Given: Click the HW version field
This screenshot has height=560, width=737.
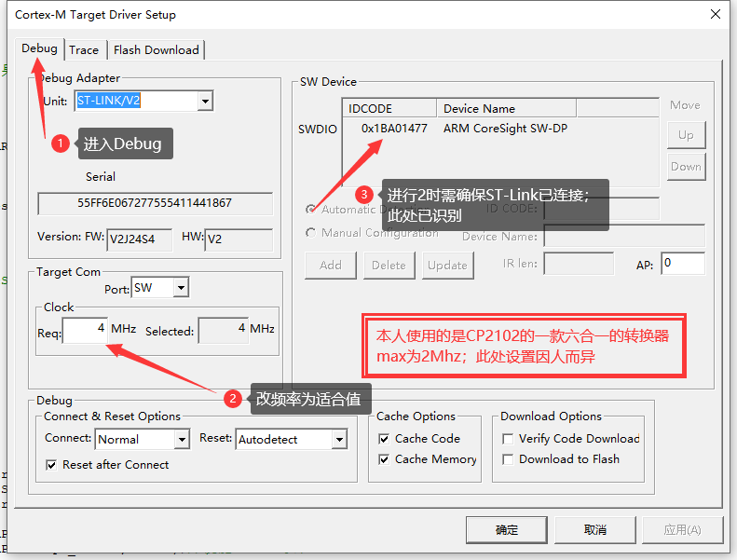Looking at the screenshot, I should 239,239.
